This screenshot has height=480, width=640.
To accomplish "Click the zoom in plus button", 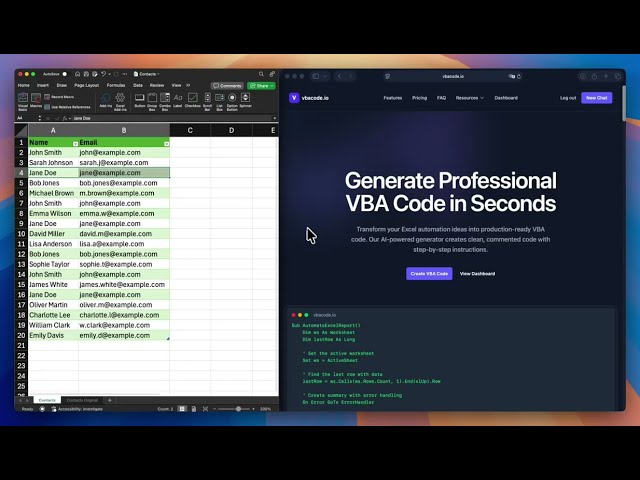I will point(253,409).
